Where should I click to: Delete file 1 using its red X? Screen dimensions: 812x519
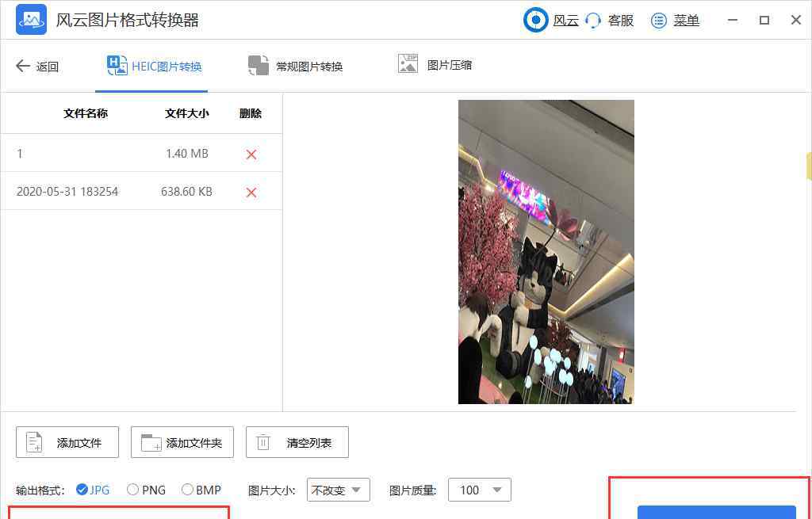coord(251,155)
